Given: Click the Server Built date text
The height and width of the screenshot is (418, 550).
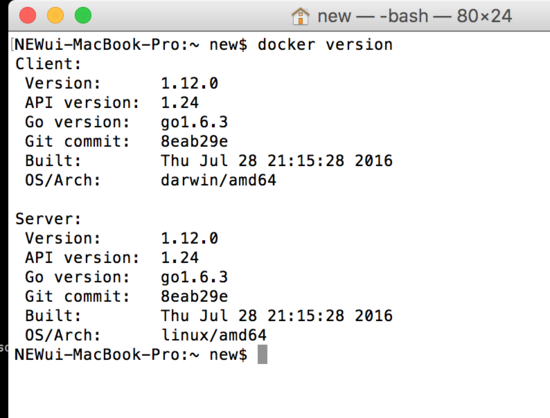Looking at the screenshot, I should (x=276, y=316).
